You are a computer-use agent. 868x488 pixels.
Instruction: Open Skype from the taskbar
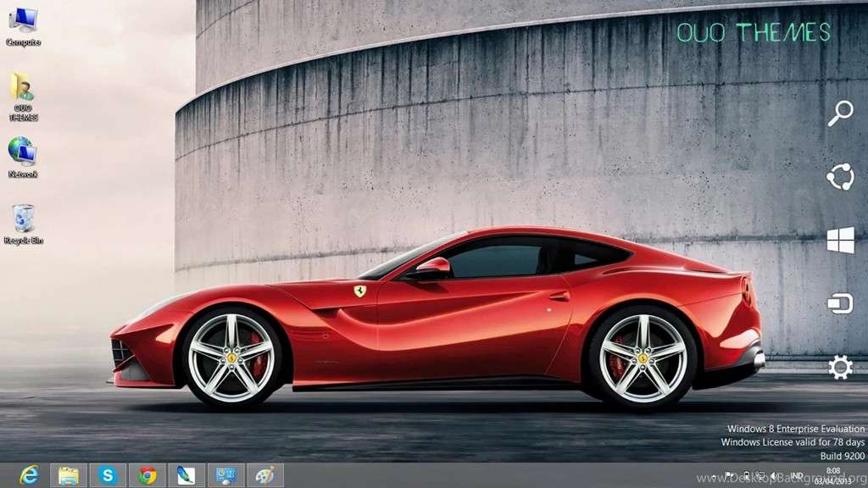(108, 475)
